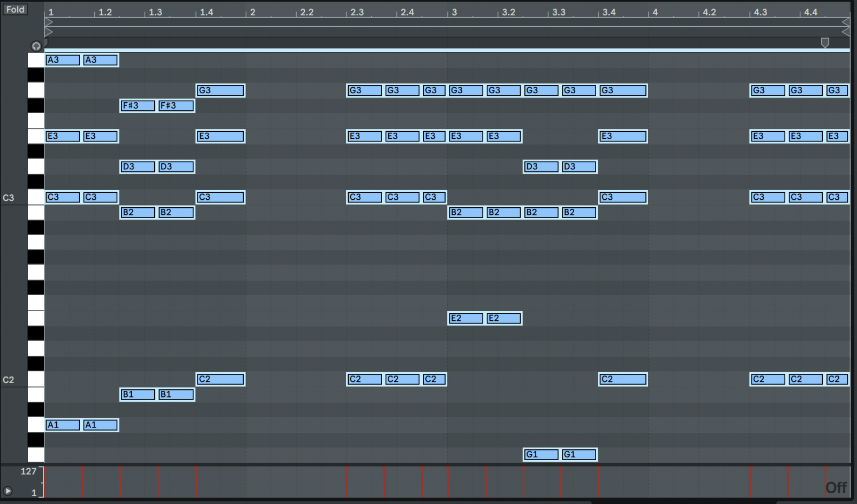Click bar 4 in the timeline ruler
This screenshot has height=504, width=857.
coord(655,12)
